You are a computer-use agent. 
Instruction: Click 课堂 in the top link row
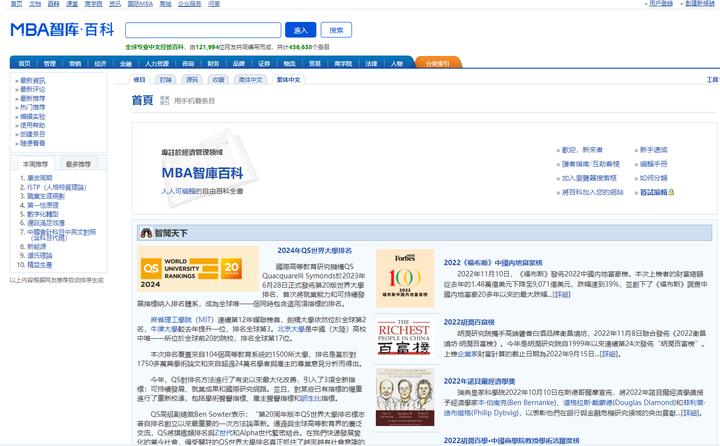[x=72, y=3]
